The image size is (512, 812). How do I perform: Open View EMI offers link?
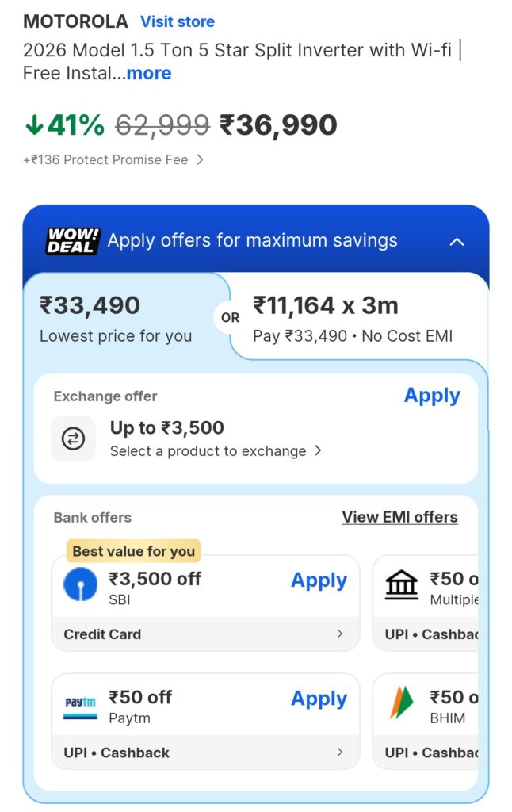(399, 517)
